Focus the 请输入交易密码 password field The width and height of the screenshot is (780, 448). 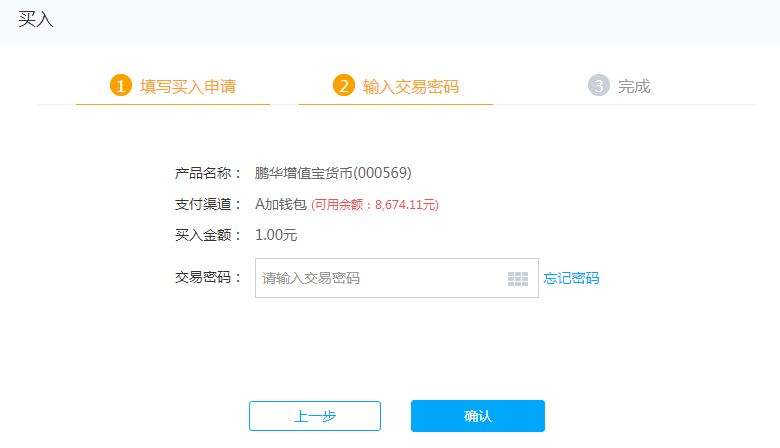[397, 278]
